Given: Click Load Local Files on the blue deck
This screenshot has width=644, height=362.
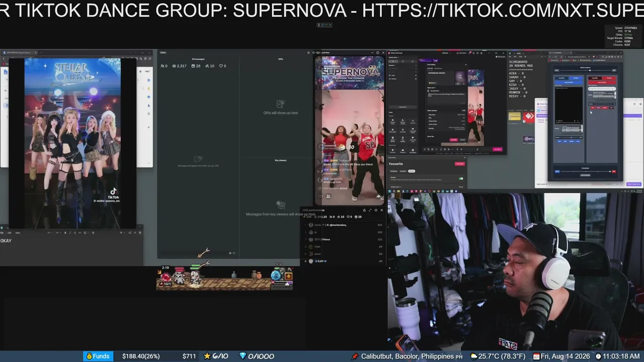Looking at the screenshot, I should click(569, 82).
